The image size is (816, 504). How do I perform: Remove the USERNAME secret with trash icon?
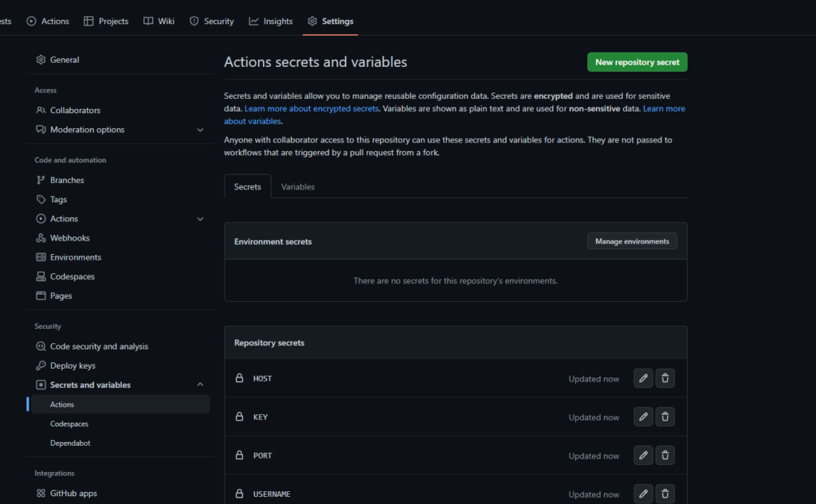click(x=665, y=494)
